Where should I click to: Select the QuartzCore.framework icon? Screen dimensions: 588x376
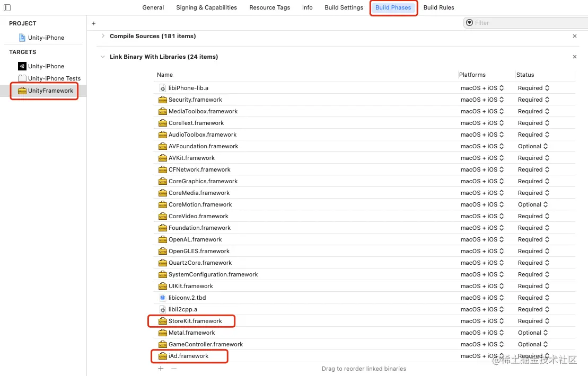click(162, 263)
